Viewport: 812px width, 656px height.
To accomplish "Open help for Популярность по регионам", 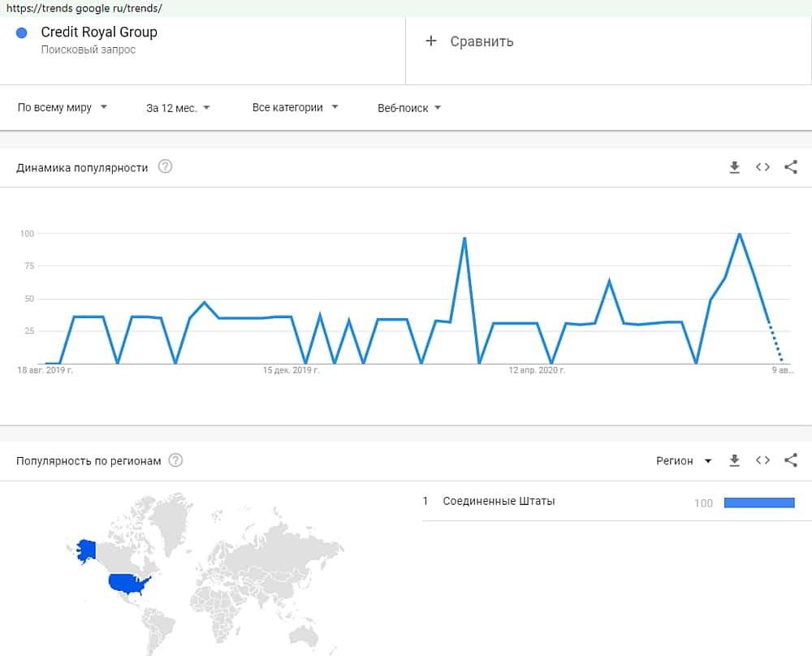I will pyautogui.click(x=175, y=460).
